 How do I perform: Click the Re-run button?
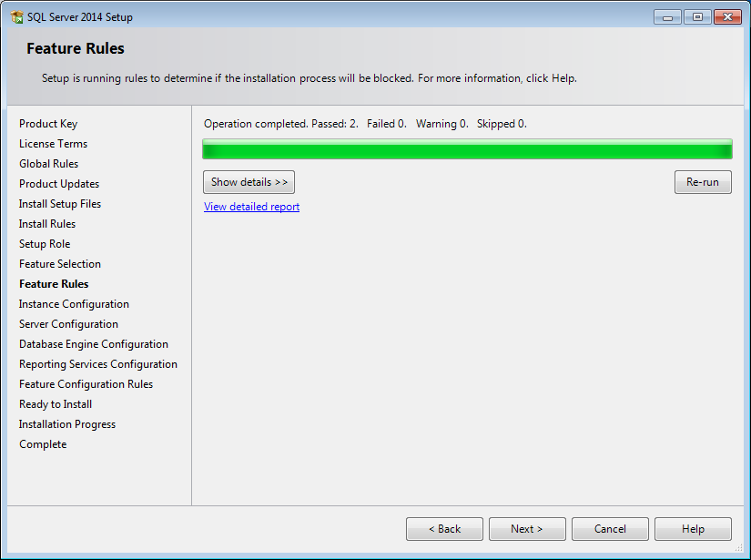703,182
